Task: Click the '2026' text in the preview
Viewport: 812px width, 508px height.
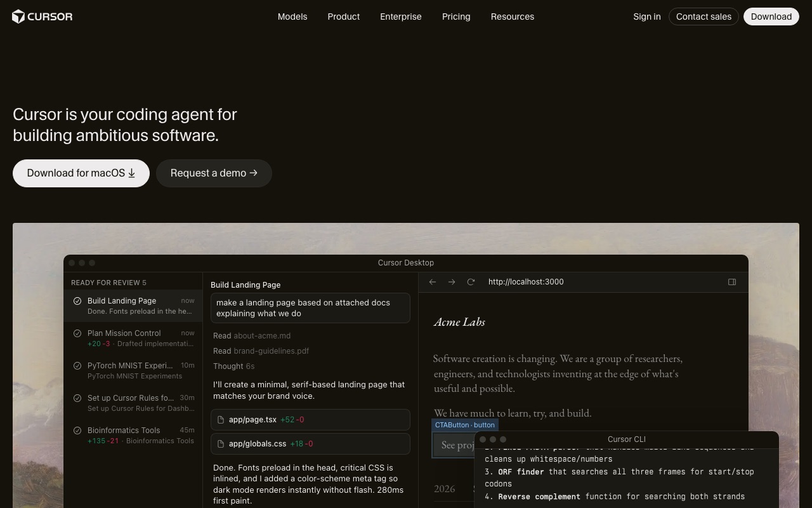Action: [444, 489]
